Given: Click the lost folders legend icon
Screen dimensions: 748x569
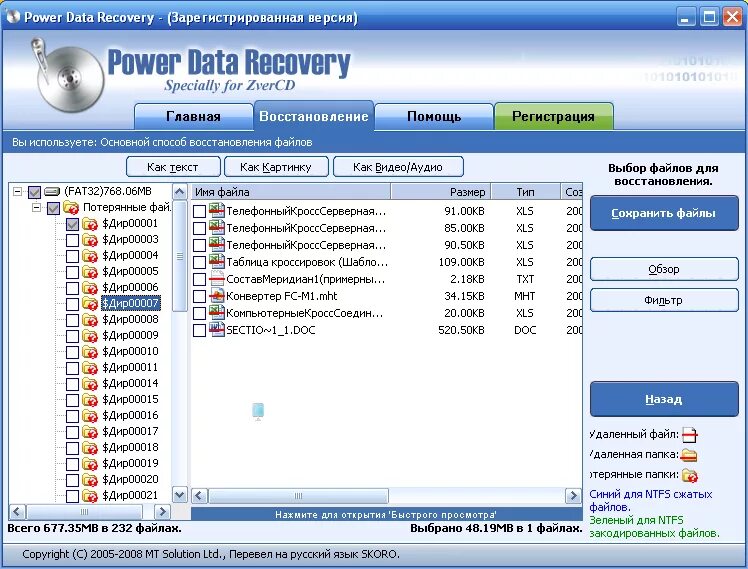Looking at the screenshot, I should pyautogui.click(x=690, y=475).
